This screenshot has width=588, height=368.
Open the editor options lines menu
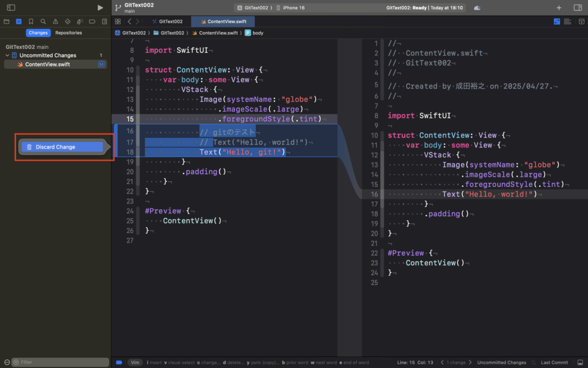(567, 21)
